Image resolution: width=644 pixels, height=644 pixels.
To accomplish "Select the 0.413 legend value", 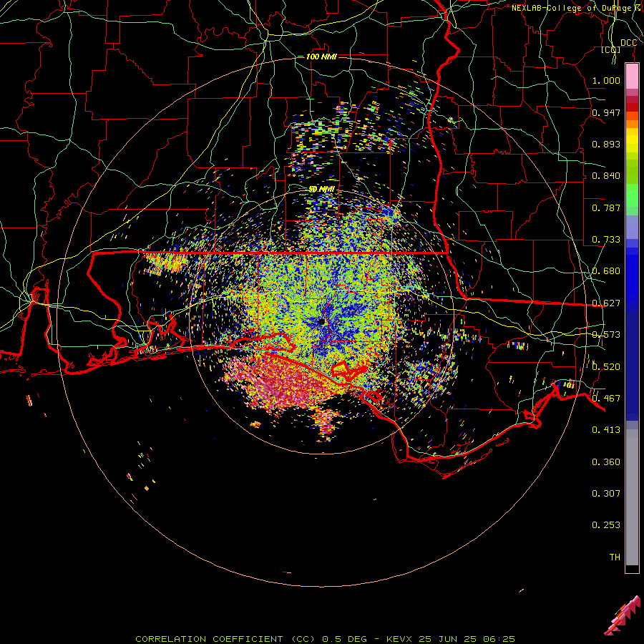I will [x=606, y=430].
